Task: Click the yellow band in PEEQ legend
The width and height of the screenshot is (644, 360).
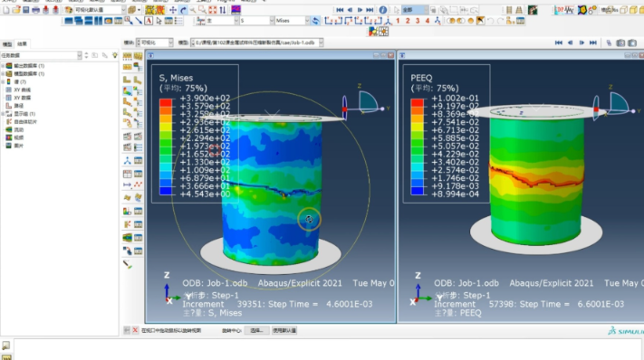Action: [x=418, y=127]
